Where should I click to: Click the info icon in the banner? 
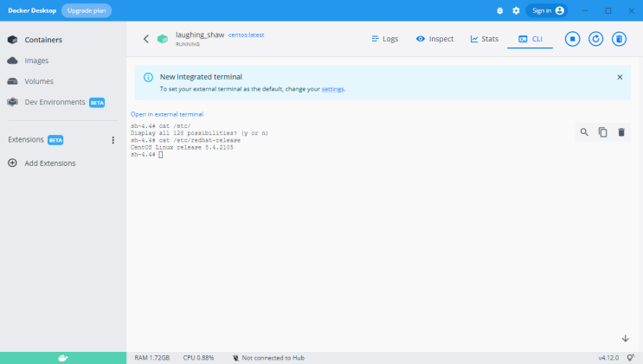click(148, 77)
